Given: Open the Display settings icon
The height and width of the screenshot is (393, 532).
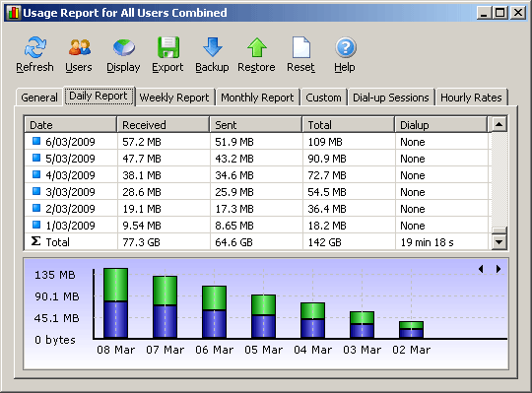Looking at the screenshot, I should (x=124, y=47).
